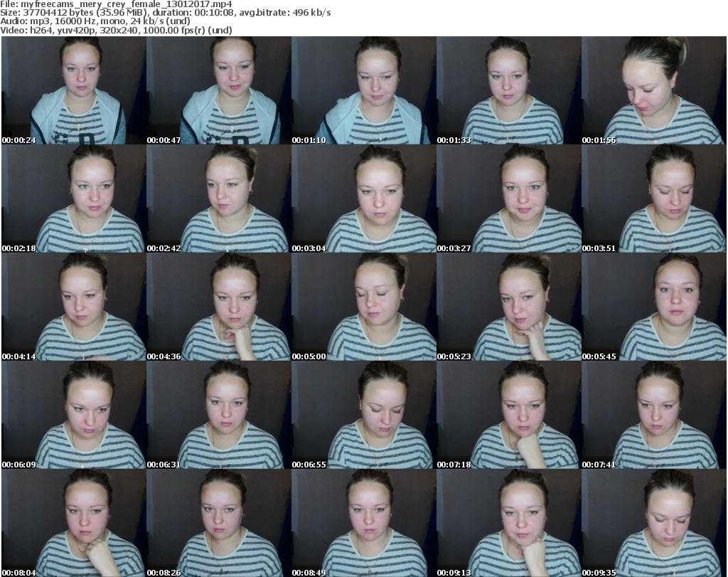Pick the thumbnail stamped 00:08:04
Image resolution: width=728 pixels, height=577 pixels.
pos(74,523)
